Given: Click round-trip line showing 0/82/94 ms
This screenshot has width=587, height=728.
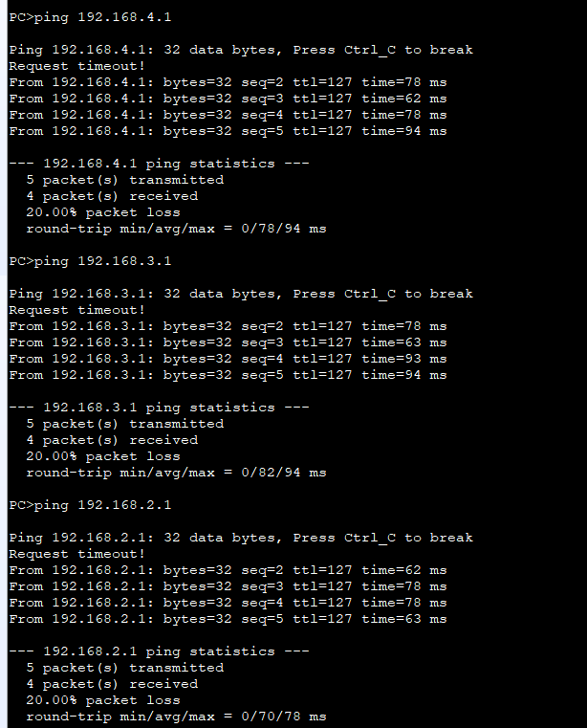Looking at the screenshot, I should (x=176, y=473).
